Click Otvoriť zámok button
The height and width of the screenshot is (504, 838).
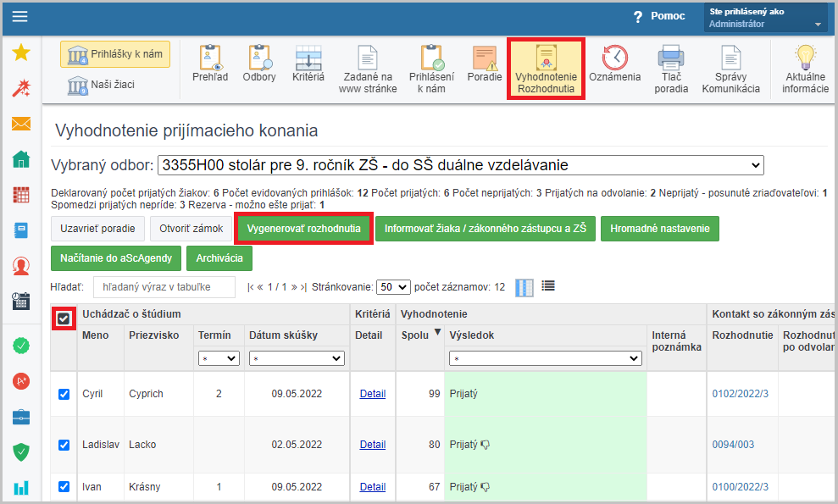click(x=191, y=229)
